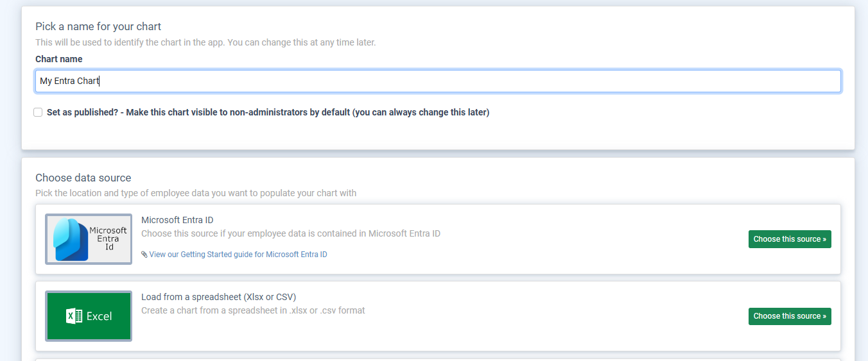868x361 pixels.
Task: Click the Microsoft Entra ID logo image
Action: click(x=89, y=239)
